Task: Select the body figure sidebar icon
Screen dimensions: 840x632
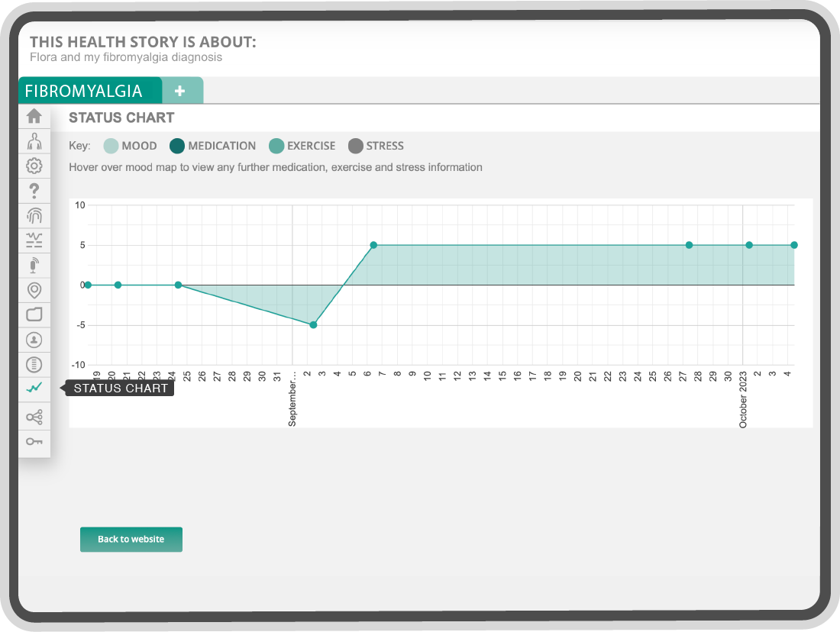Action: coord(34,141)
